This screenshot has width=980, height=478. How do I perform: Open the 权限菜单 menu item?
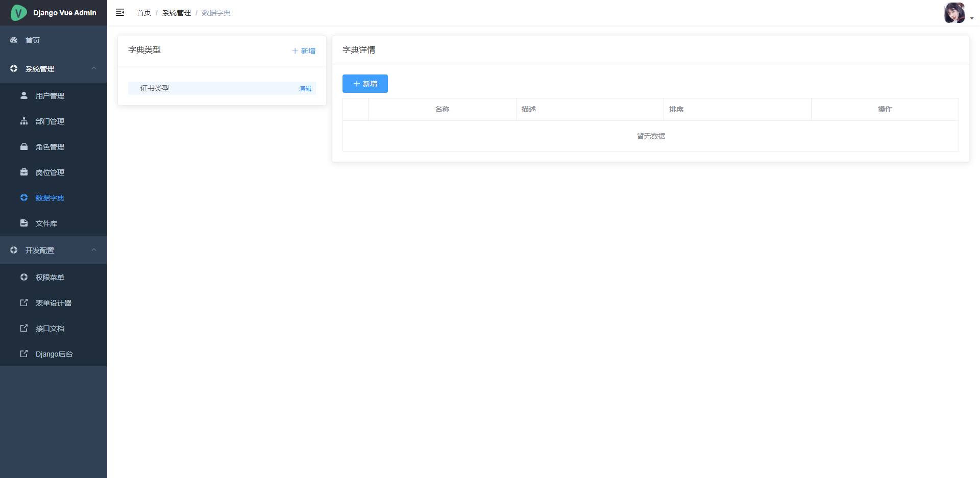pyautogui.click(x=50, y=278)
